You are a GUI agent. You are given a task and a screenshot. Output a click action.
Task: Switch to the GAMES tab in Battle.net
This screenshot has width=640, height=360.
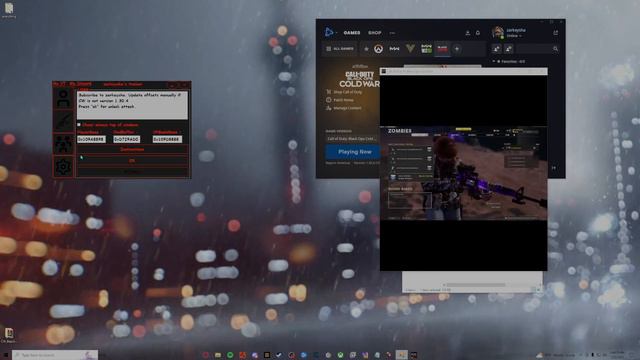[x=351, y=33]
